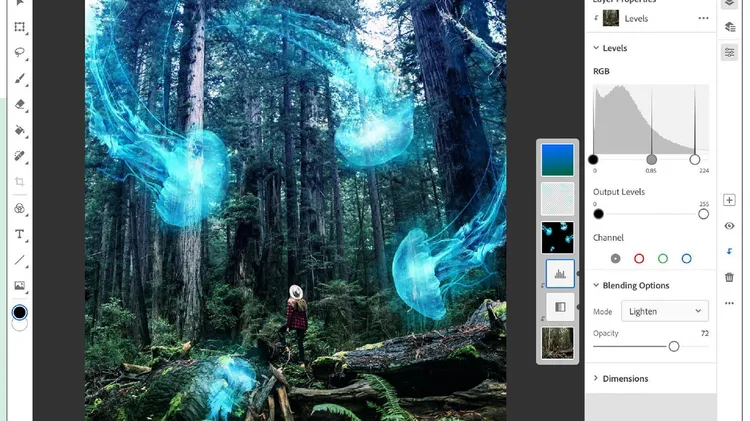
Task: Select the Crop tool
Action: click(20, 181)
